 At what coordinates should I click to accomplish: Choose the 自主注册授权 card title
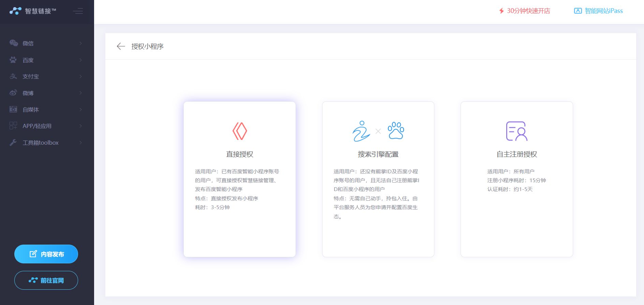point(517,154)
